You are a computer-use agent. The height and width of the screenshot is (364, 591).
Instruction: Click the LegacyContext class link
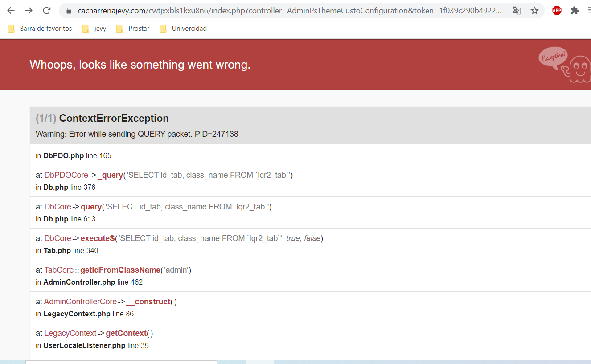(x=70, y=333)
